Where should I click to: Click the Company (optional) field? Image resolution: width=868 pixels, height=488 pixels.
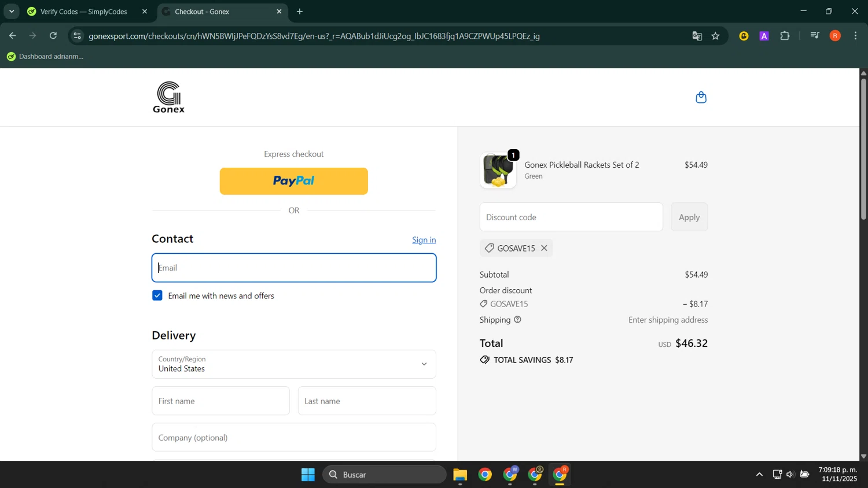294,437
